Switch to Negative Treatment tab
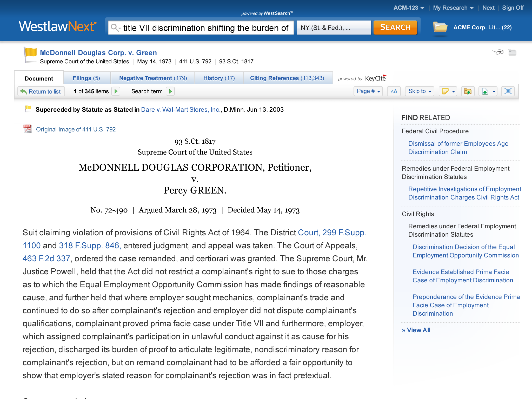 [x=153, y=78]
